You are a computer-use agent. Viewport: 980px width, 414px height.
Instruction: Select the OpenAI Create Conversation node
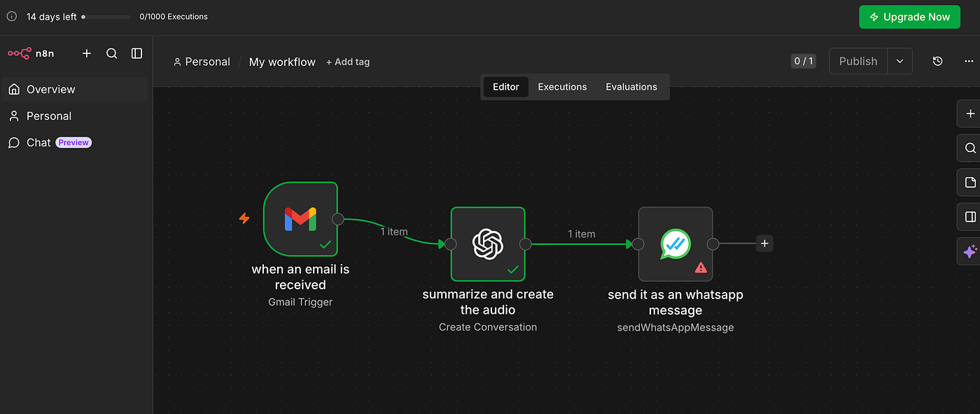coord(488,244)
